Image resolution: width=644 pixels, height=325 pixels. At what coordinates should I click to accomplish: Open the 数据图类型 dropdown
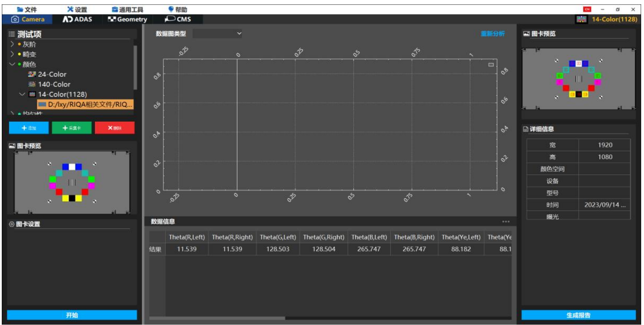point(217,34)
